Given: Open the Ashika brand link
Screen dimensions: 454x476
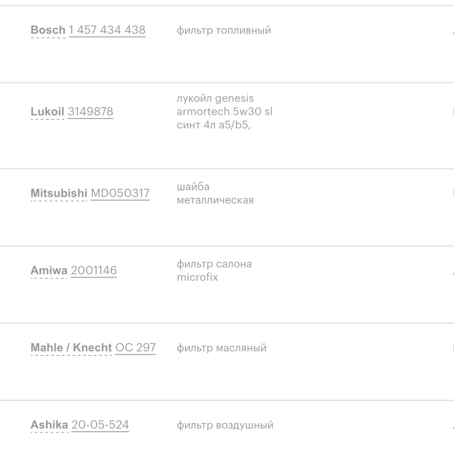Looking at the screenshot, I should (x=49, y=425).
